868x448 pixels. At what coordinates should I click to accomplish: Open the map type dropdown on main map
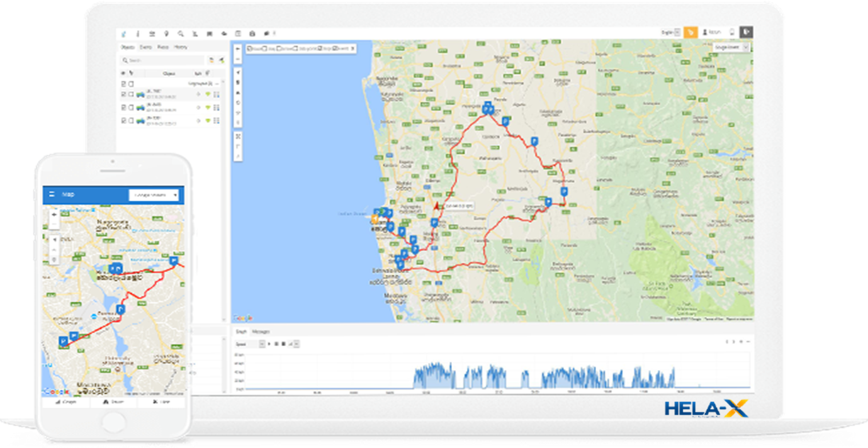731,47
